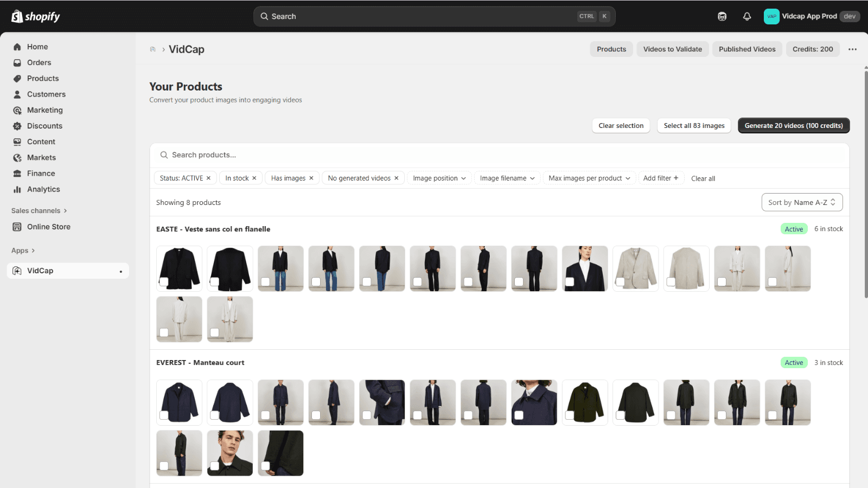Open the Add filter menu

tap(661, 178)
